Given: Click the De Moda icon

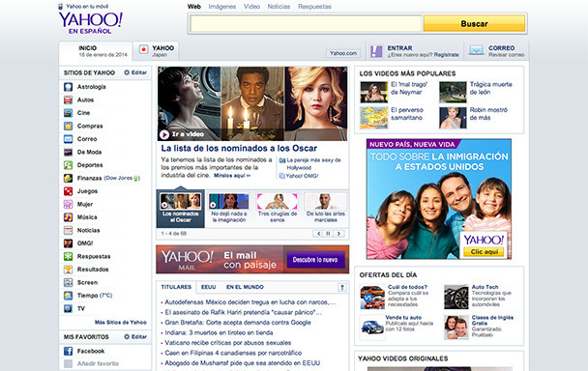Looking at the screenshot, I should 68,152.
